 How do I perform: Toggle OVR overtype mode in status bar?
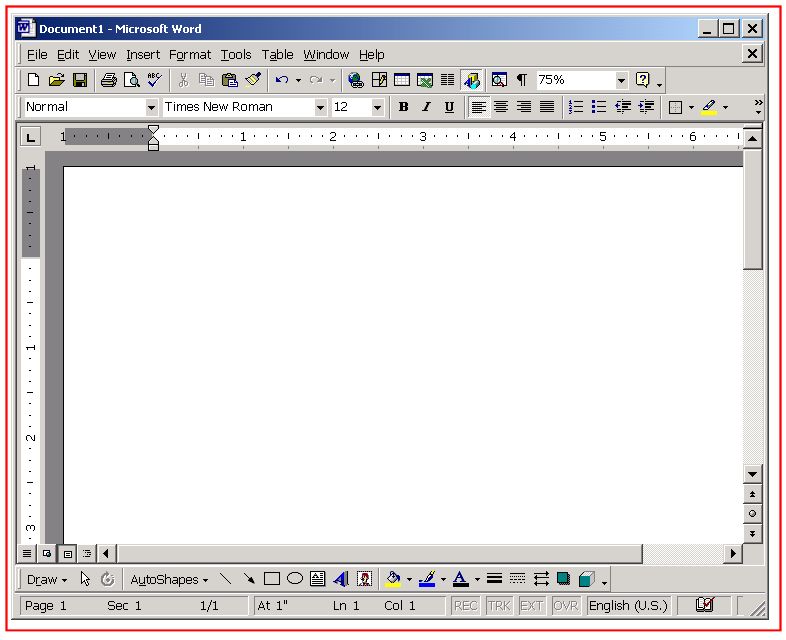click(x=566, y=605)
